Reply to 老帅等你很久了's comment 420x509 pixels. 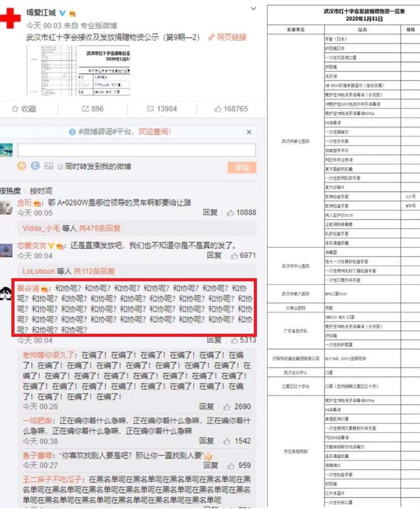coord(206,406)
